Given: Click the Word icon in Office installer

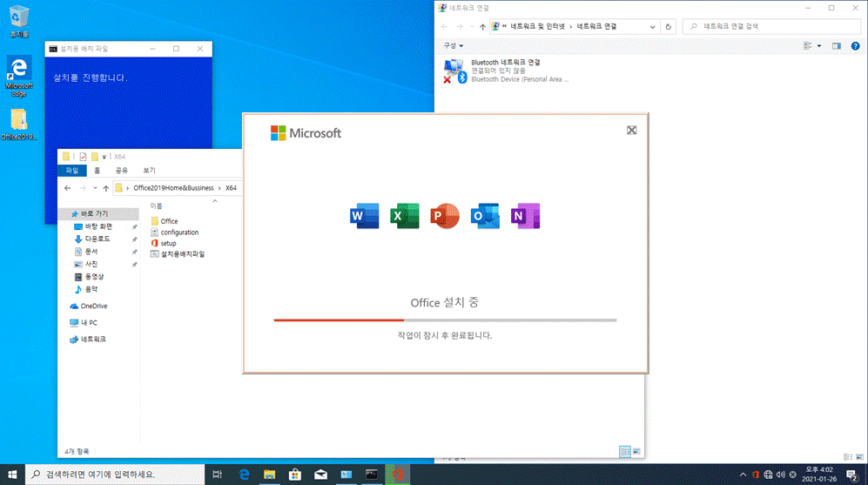Looking at the screenshot, I should coord(364,216).
